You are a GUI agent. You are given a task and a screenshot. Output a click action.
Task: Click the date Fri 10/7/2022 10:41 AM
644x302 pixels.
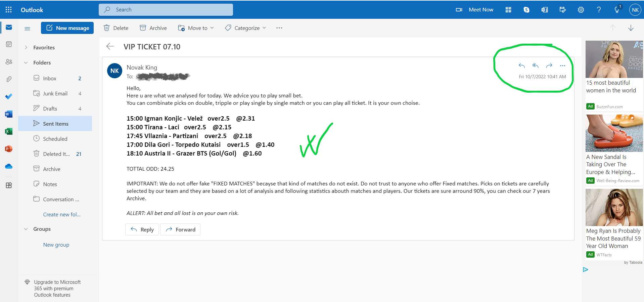click(x=542, y=77)
